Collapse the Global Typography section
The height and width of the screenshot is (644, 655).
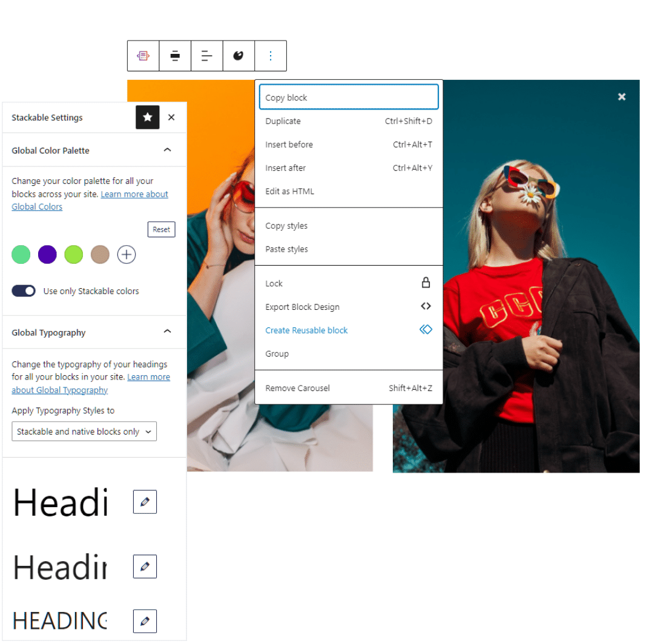[168, 332]
